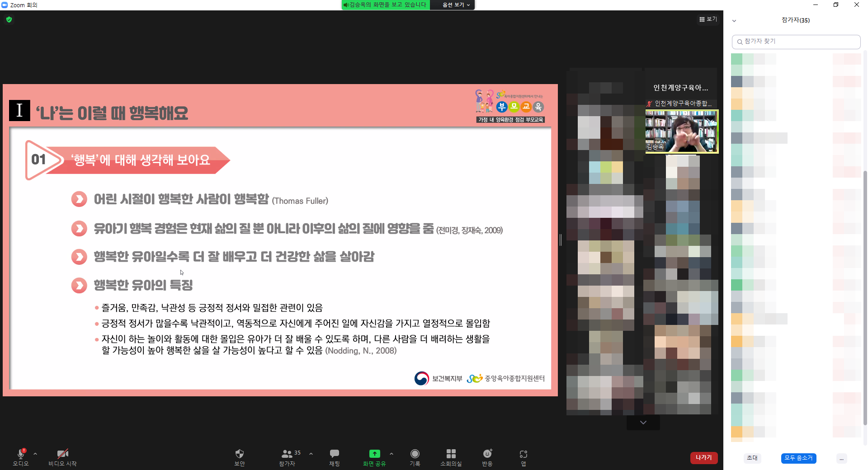This screenshot has height=470, width=868.
Task: Click the 모두 음소거 mute all button
Action: [798, 458]
